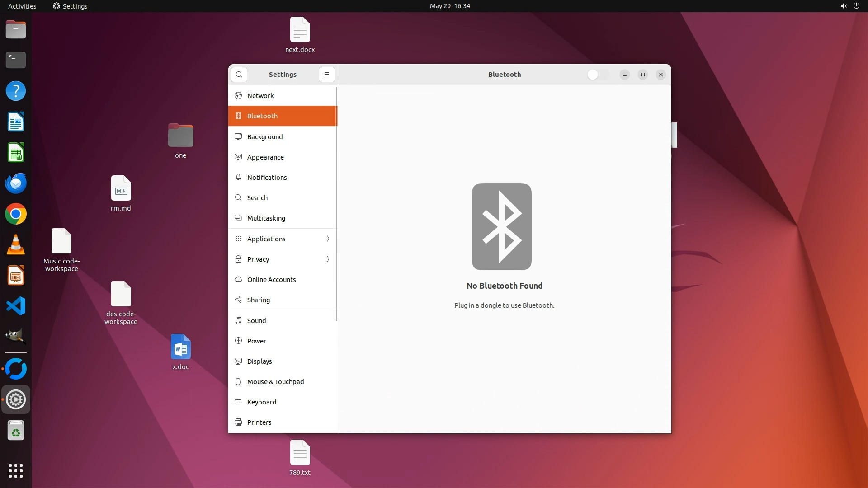
Task: Click the Sound music note icon
Action: coord(238,320)
